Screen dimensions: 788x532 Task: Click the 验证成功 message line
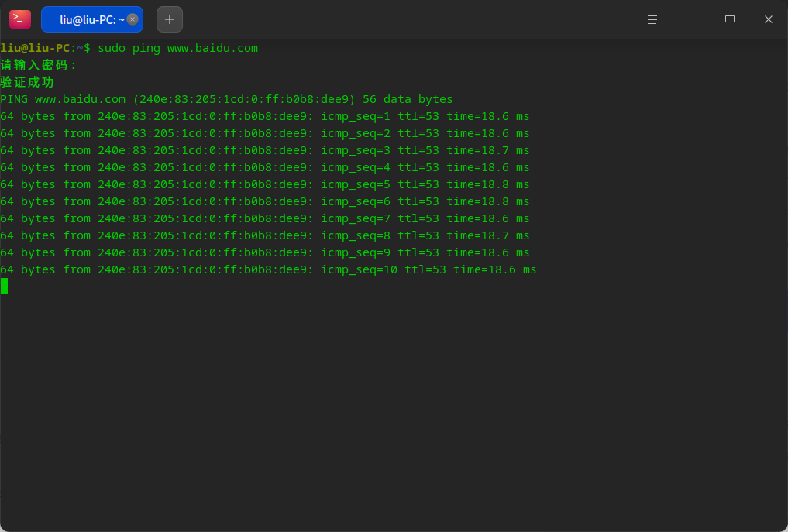27,82
